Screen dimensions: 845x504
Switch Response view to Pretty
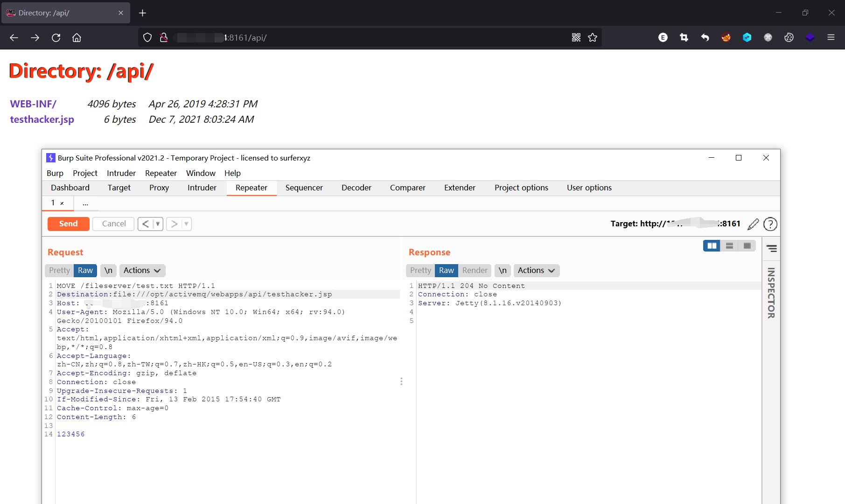420,271
